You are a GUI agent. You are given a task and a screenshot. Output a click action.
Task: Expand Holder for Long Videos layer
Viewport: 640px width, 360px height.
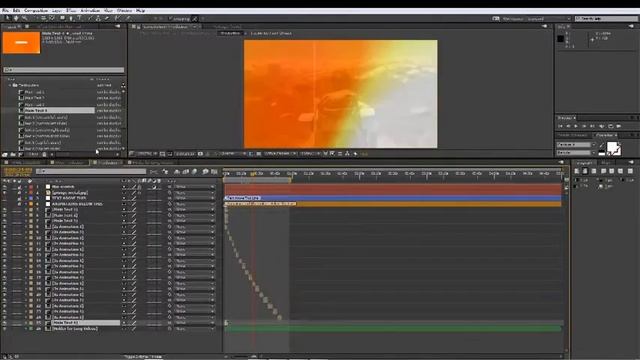tap(26, 329)
